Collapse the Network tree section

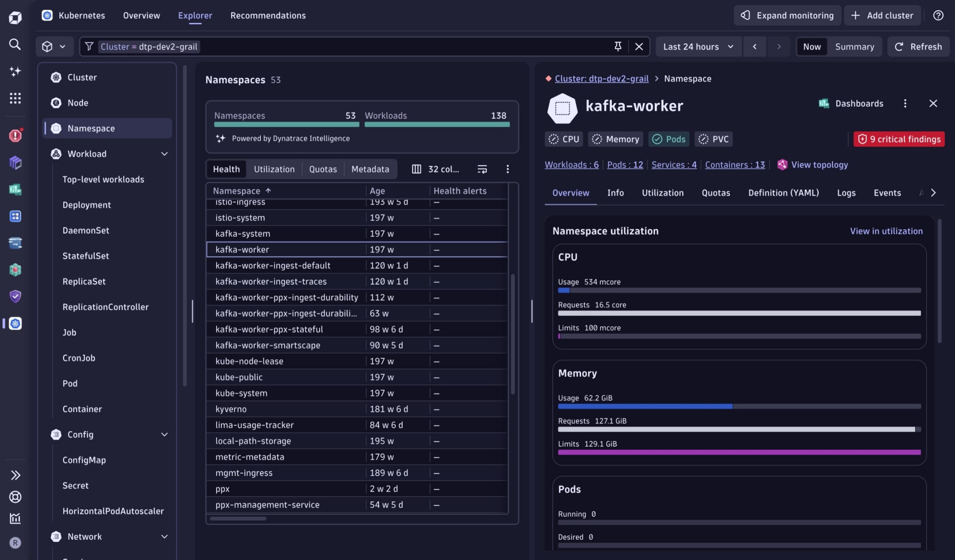tap(165, 536)
